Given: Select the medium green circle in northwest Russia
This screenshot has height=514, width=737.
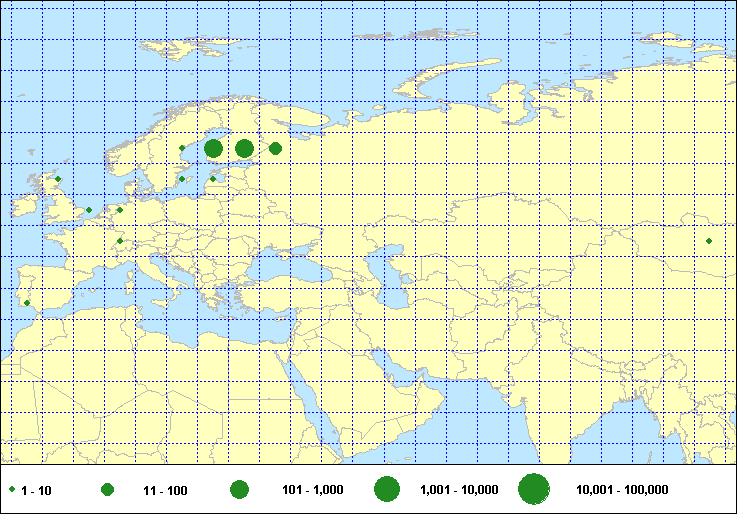Looking at the screenshot, I should pos(275,149).
